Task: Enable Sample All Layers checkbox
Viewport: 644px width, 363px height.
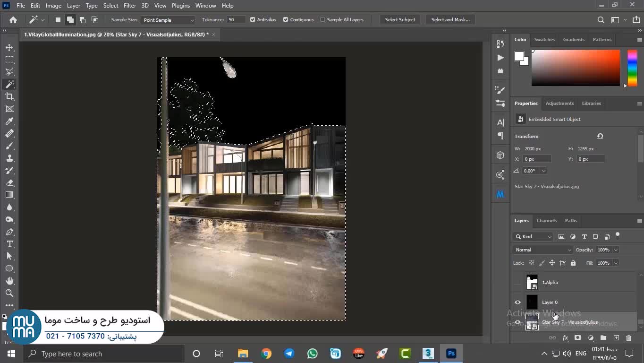Action: click(322, 20)
